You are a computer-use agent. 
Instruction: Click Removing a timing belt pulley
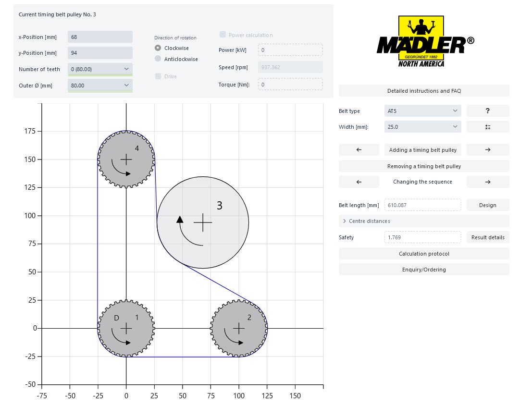pos(424,166)
